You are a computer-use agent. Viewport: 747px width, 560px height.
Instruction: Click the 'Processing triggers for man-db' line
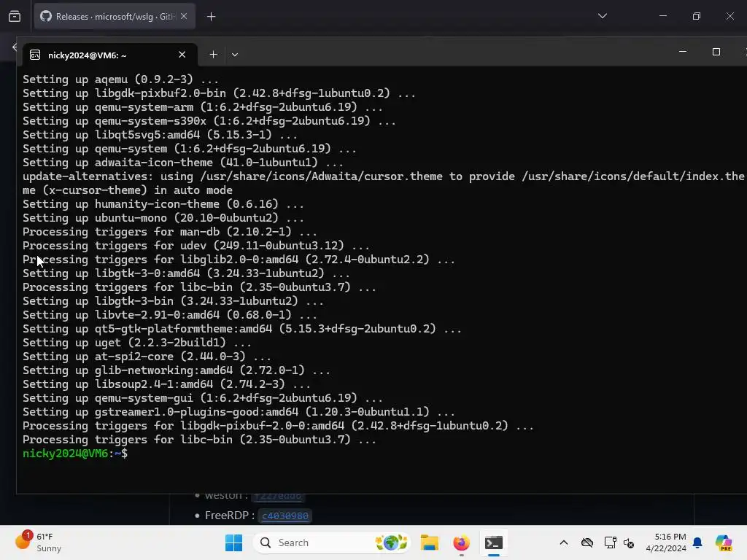pyautogui.click(x=169, y=232)
